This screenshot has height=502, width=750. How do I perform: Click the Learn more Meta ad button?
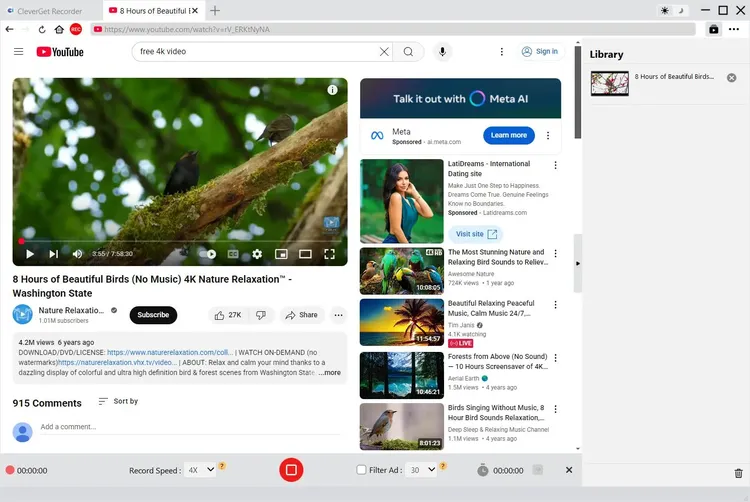(x=508, y=135)
